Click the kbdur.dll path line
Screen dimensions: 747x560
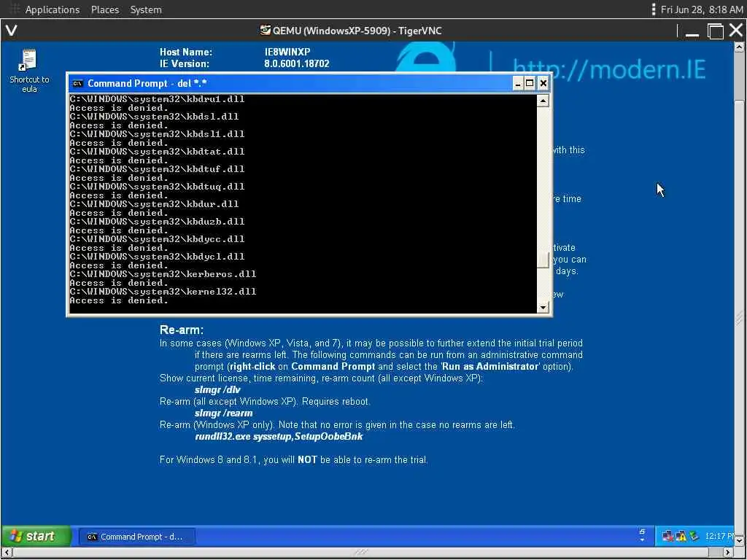(x=155, y=204)
